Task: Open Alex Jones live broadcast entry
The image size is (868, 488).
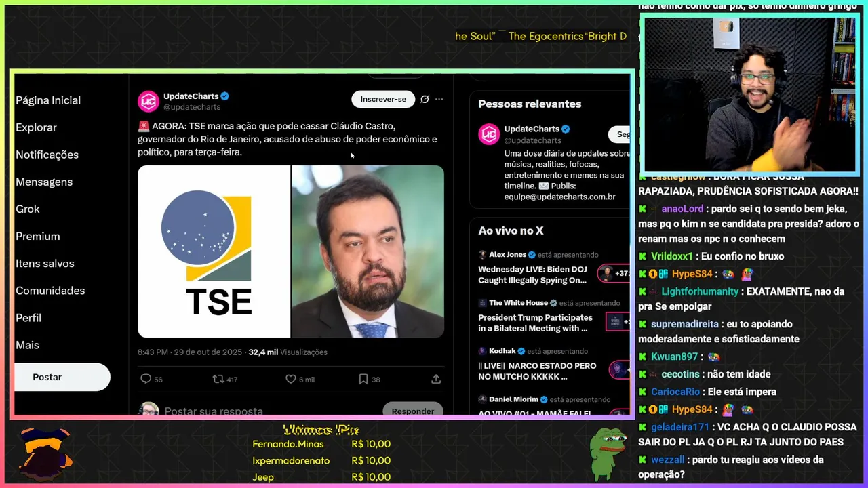Action: point(554,268)
